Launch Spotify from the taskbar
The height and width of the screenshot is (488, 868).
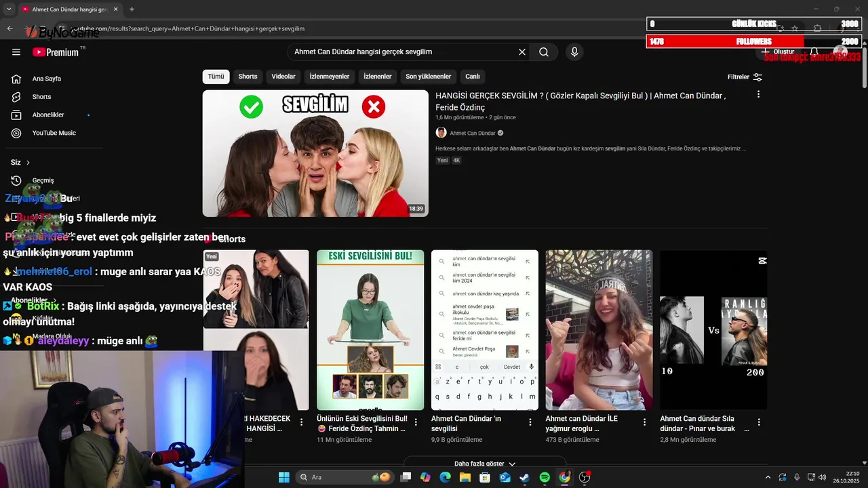point(545,477)
